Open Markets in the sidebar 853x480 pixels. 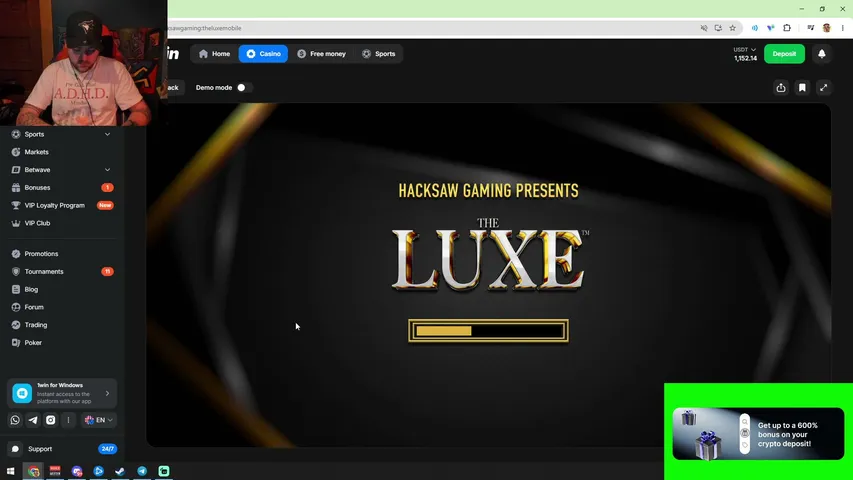point(36,152)
